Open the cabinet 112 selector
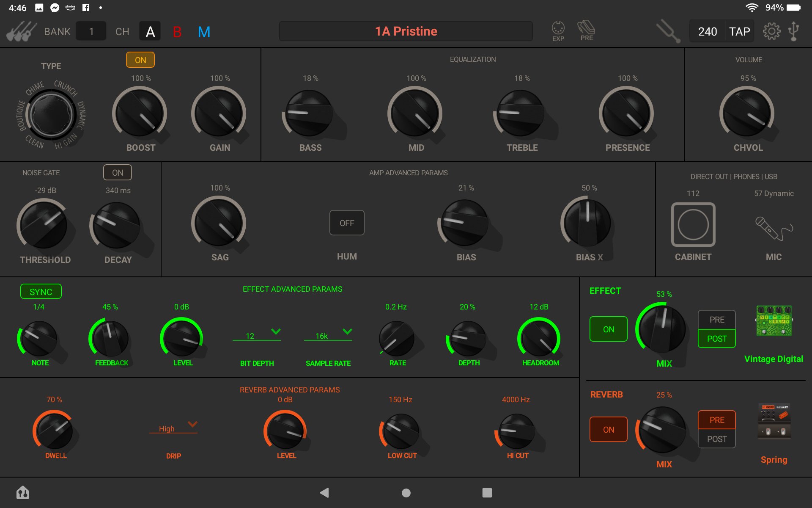Screen dimensions: 812x508 [x=693, y=225]
